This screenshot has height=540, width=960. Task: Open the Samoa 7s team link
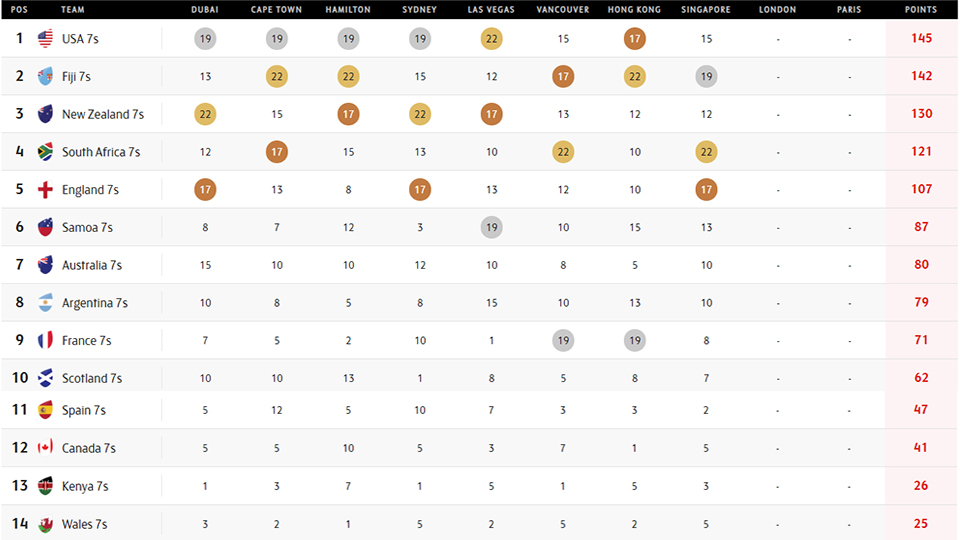coord(88,228)
